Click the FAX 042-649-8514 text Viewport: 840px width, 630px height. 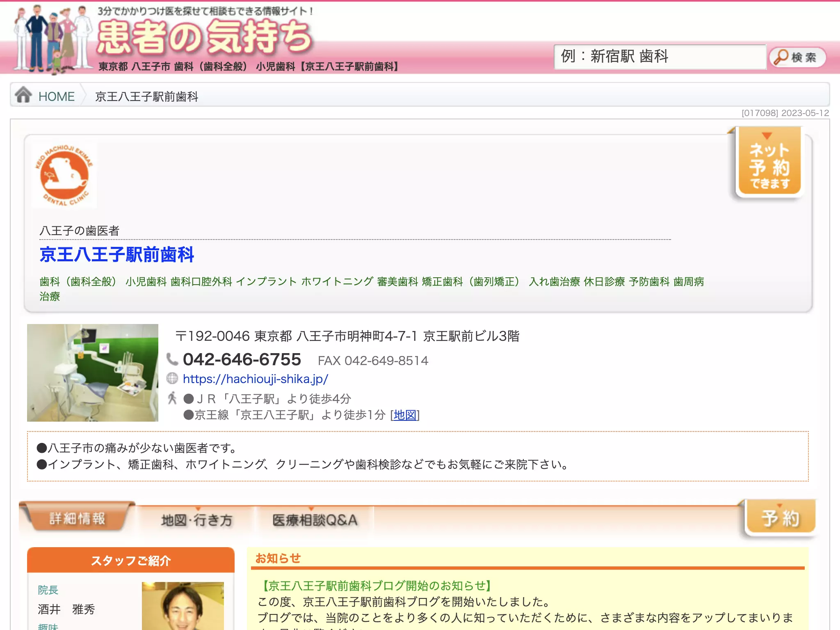click(x=373, y=361)
